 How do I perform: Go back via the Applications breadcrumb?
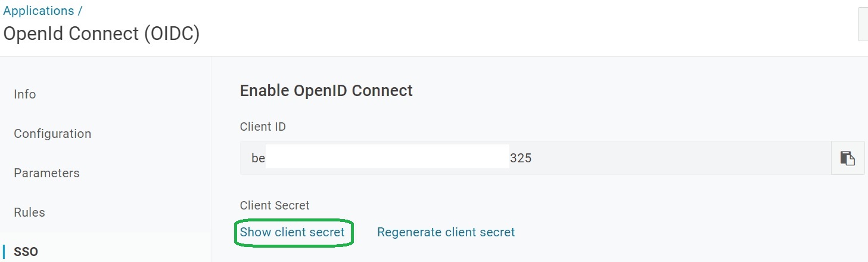(x=38, y=11)
